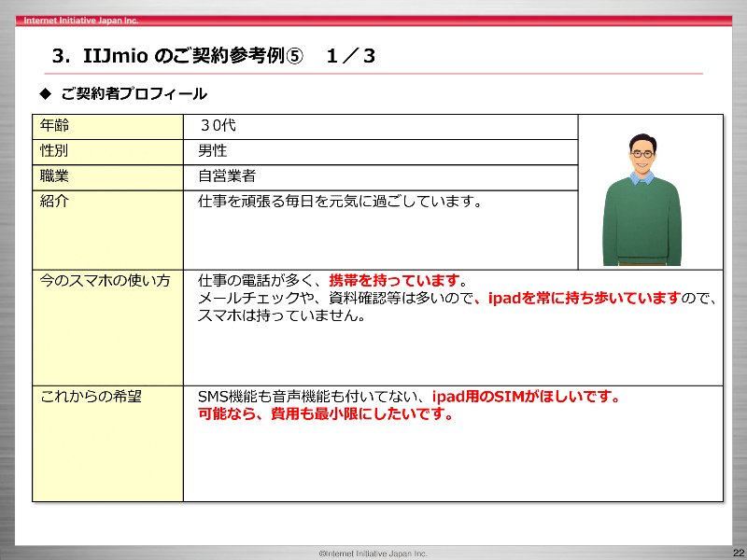The height and width of the screenshot is (560, 747).
Task: Select the "ご契約者プロフィール" heading
Action: point(134,93)
